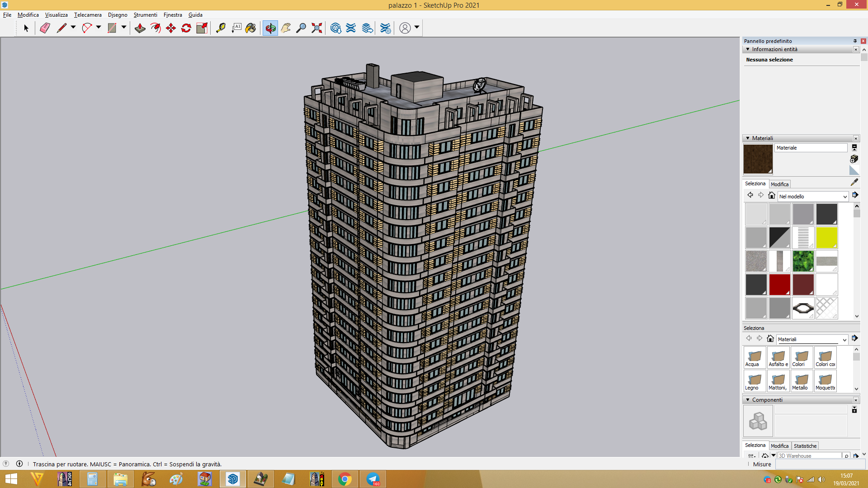Screen dimensions: 868x488
Task: Pin the Pannello predefinito tray
Action: click(x=855, y=41)
